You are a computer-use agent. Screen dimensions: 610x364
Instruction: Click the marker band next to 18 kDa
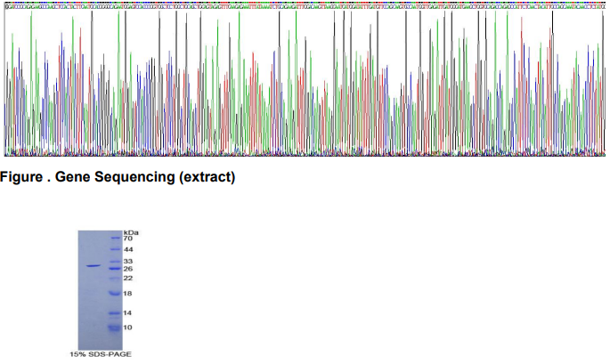[112, 293]
